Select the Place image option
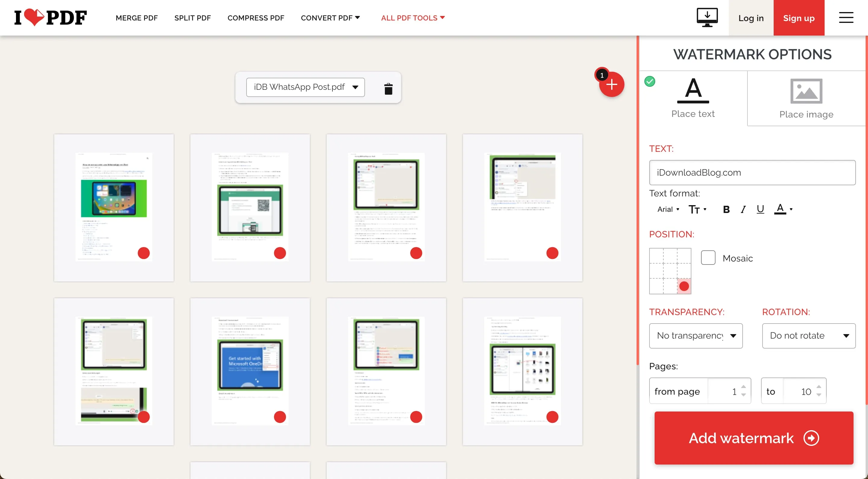868x479 pixels. [806, 98]
